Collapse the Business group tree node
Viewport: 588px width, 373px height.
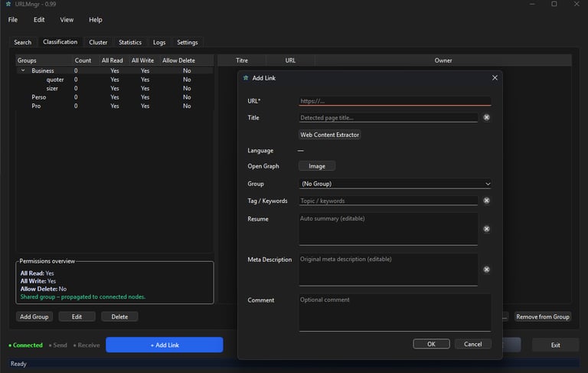(23, 70)
